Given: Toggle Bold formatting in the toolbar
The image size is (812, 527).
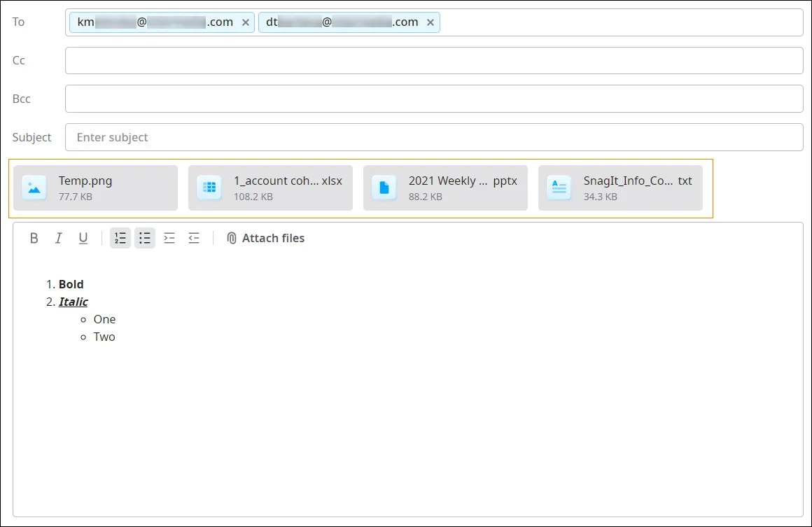Looking at the screenshot, I should (x=34, y=238).
